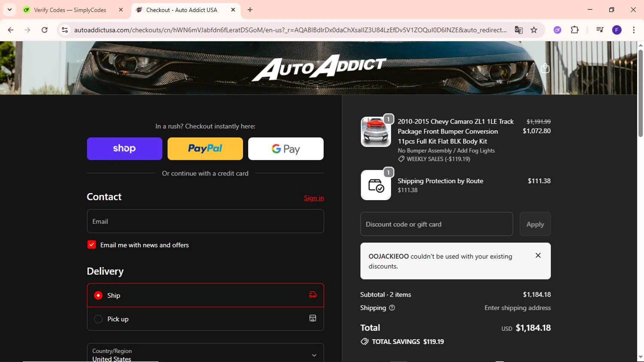
Task: Click the crossed-out $1,191.99 price
Action: click(538, 122)
